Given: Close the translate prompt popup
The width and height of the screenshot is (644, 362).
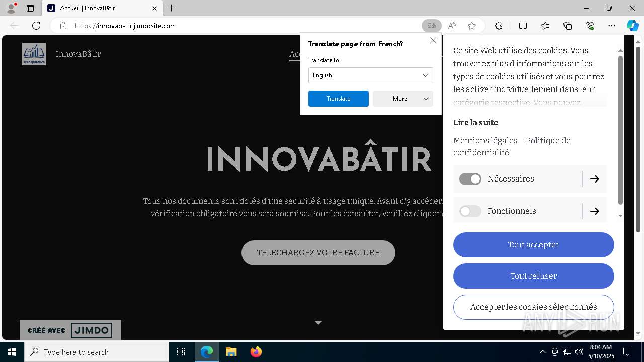Looking at the screenshot, I should (x=433, y=40).
